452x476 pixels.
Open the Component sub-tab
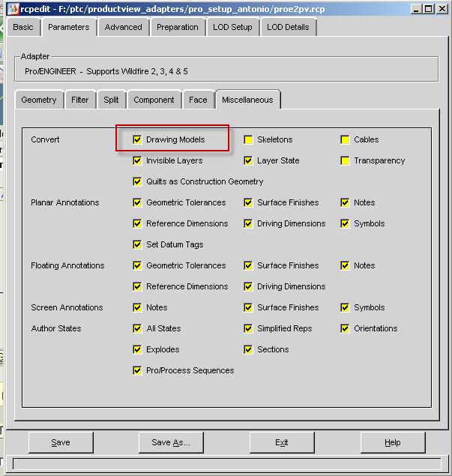pyautogui.click(x=154, y=100)
